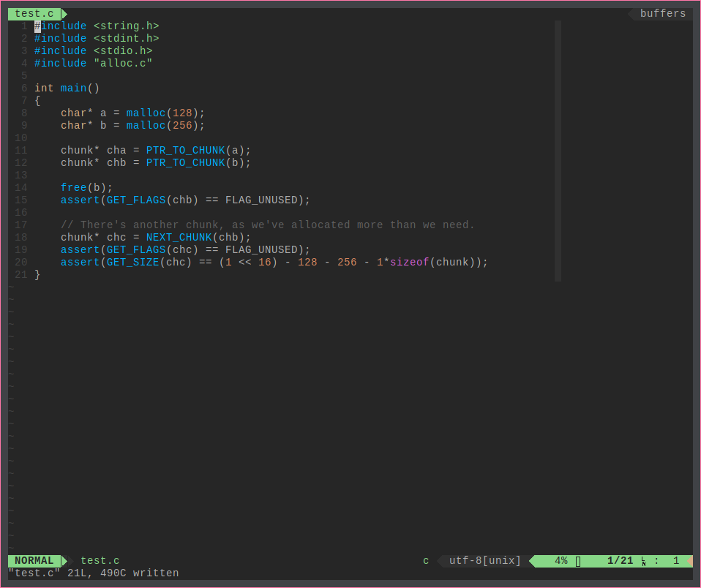This screenshot has width=701, height=588.
Task: Click the utf-8[unix] encoding segment
Action: 485,561
